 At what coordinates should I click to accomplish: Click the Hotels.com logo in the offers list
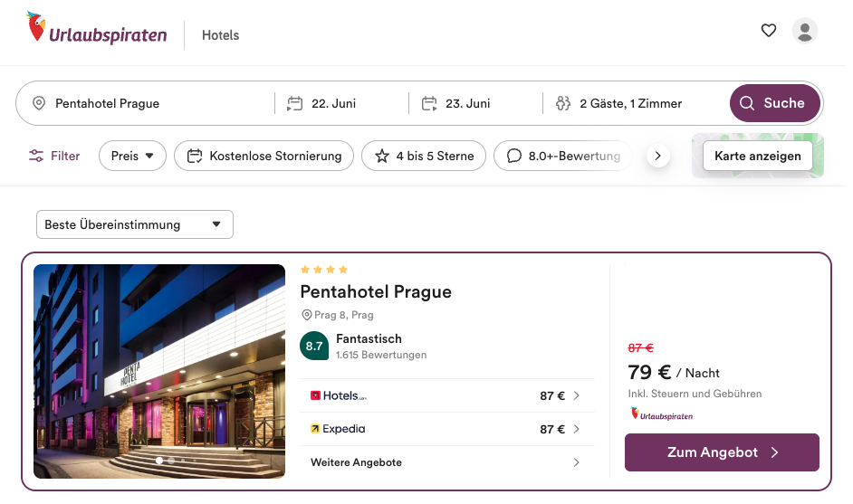pyautogui.click(x=339, y=395)
